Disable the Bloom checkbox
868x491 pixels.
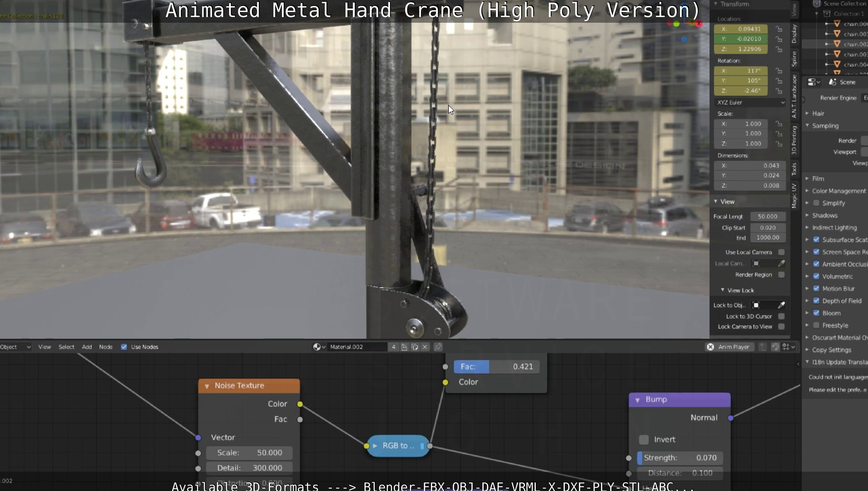point(816,313)
